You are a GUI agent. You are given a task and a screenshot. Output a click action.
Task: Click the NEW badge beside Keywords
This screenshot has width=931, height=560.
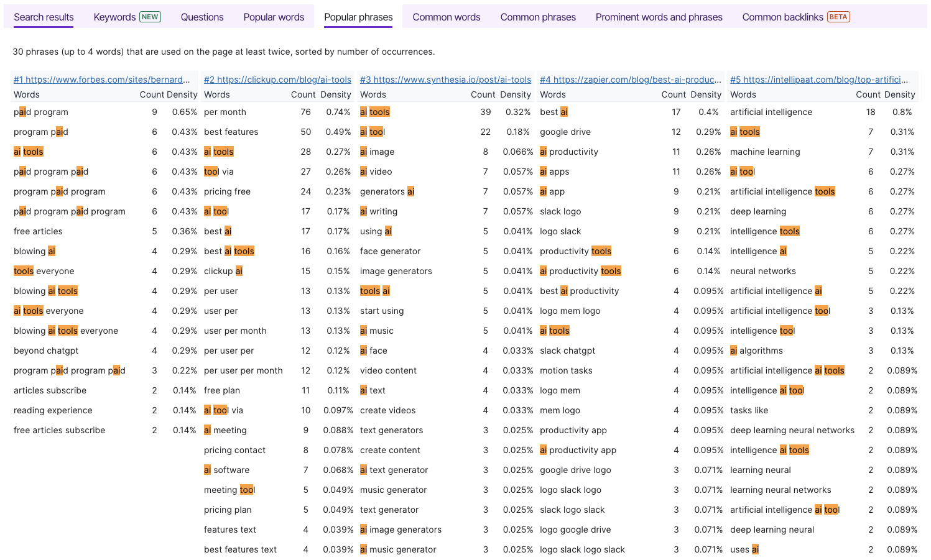click(x=150, y=17)
